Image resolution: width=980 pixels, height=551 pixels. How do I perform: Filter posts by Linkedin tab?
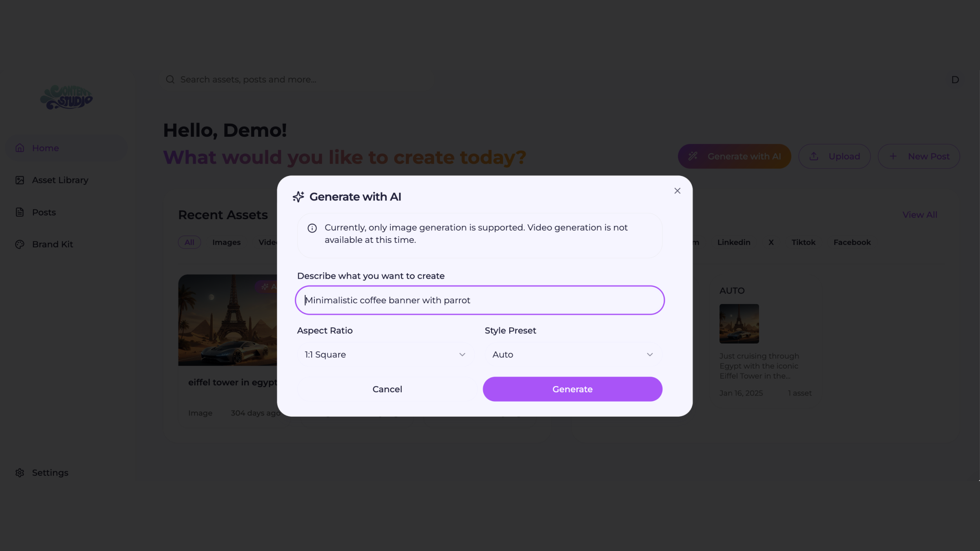tap(733, 242)
